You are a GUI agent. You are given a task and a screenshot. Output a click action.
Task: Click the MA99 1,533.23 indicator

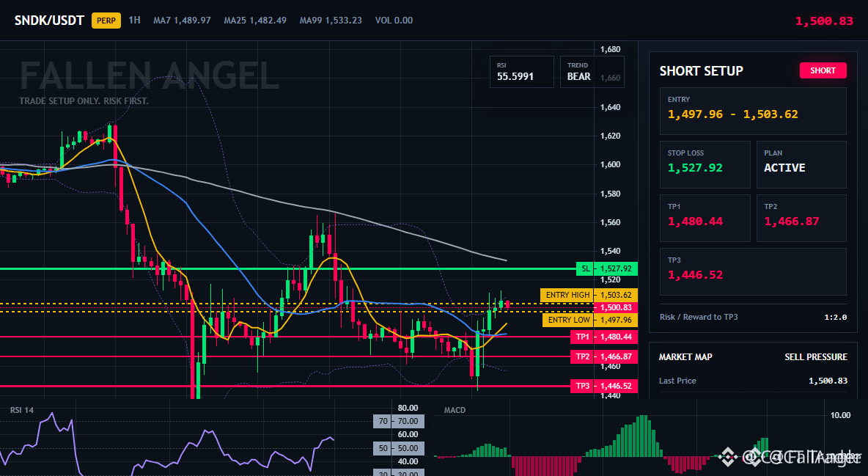click(331, 21)
